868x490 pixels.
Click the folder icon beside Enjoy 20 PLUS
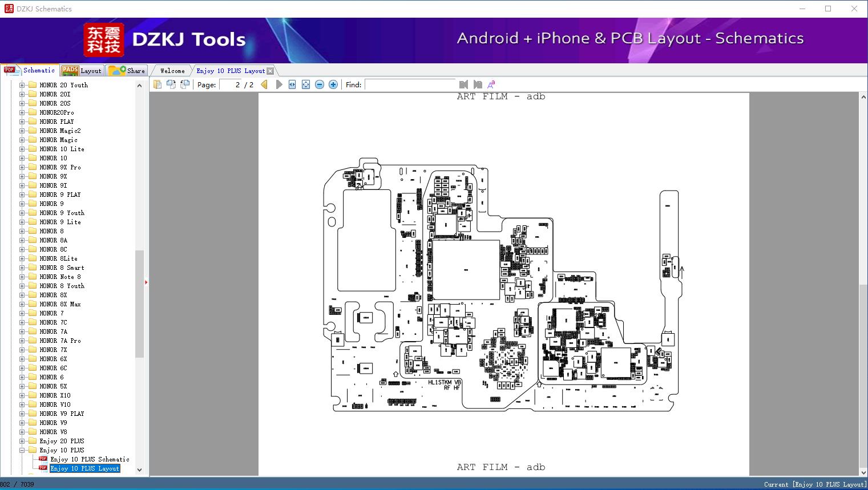click(x=33, y=441)
